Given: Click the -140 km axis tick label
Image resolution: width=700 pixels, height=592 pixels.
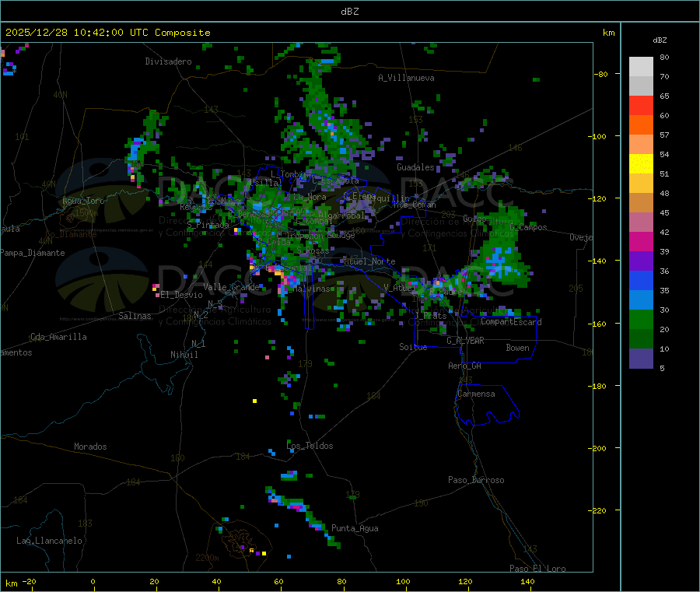Looking at the screenshot, I should coord(599,261).
